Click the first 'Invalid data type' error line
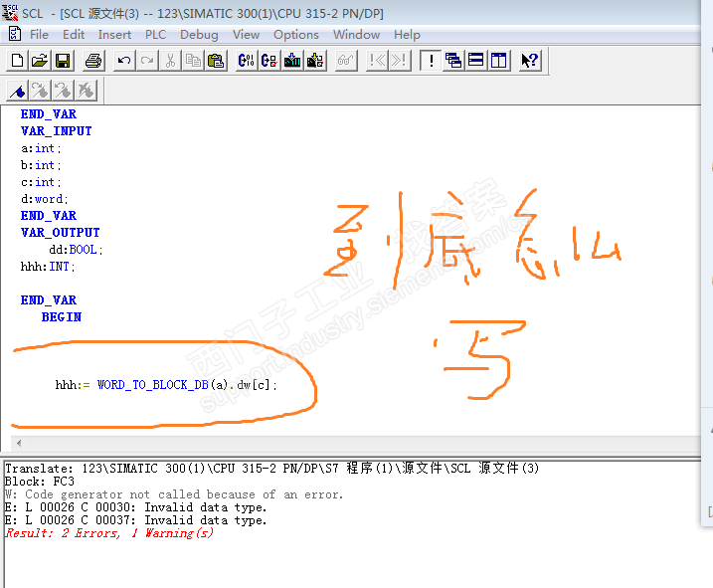713x588 pixels. [x=135, y=507]
